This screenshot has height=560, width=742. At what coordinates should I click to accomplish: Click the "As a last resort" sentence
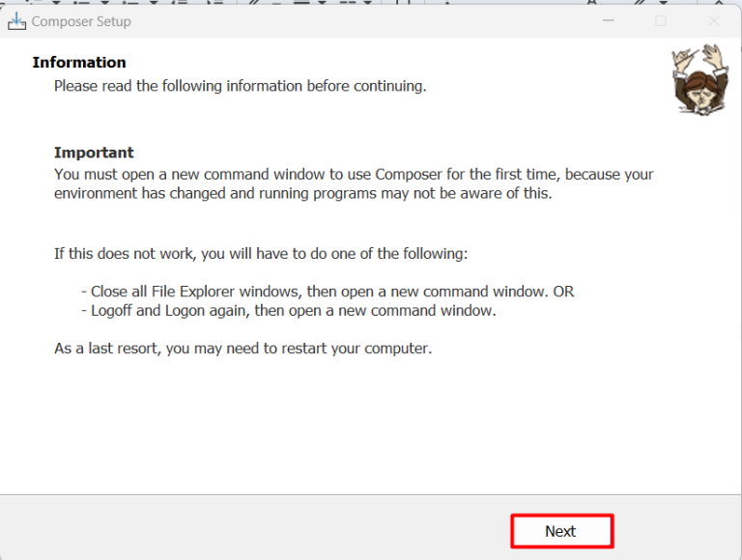coord(243,348)
